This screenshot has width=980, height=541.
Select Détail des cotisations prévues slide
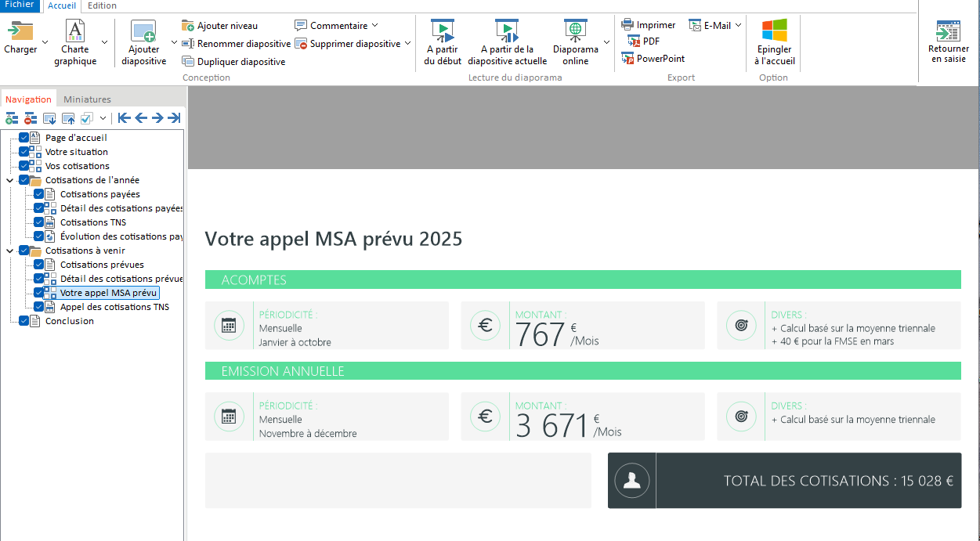pos(121,279)
